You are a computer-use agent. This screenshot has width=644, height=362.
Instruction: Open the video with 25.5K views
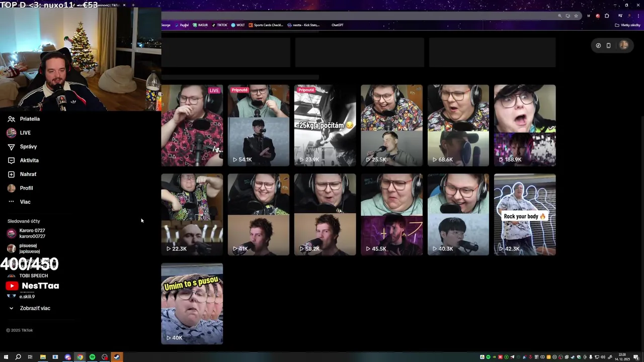pos(391,125)
